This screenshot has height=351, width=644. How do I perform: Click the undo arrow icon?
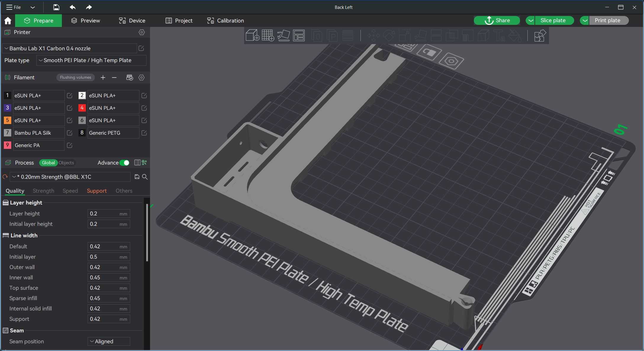(x=73, y=7)
